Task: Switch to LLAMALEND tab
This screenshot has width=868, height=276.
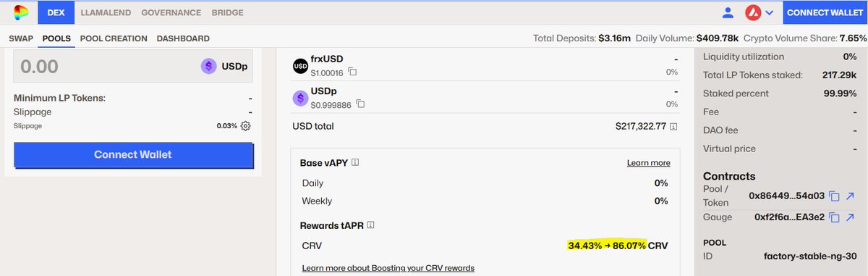Action: point(105,12)
